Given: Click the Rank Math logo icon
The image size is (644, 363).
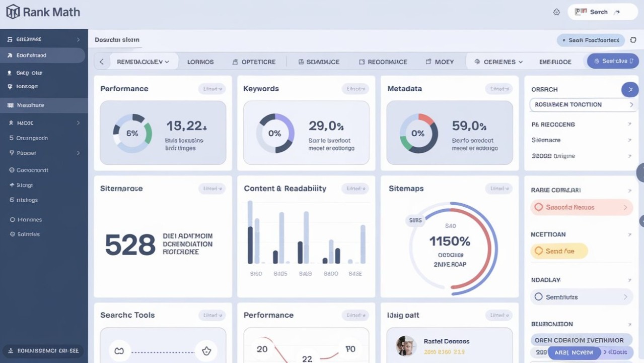Looking at the screenshot, I should click(x=13, y=12).
